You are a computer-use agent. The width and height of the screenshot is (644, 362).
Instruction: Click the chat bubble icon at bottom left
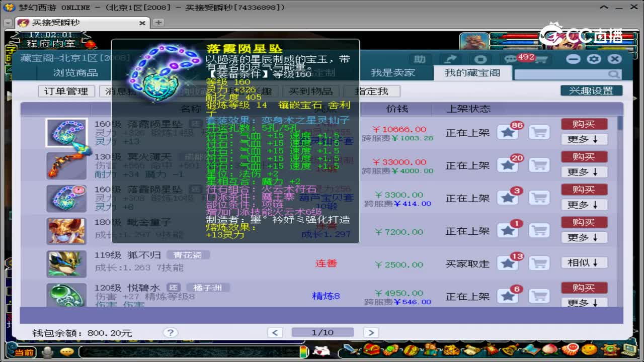click(66, 351)
